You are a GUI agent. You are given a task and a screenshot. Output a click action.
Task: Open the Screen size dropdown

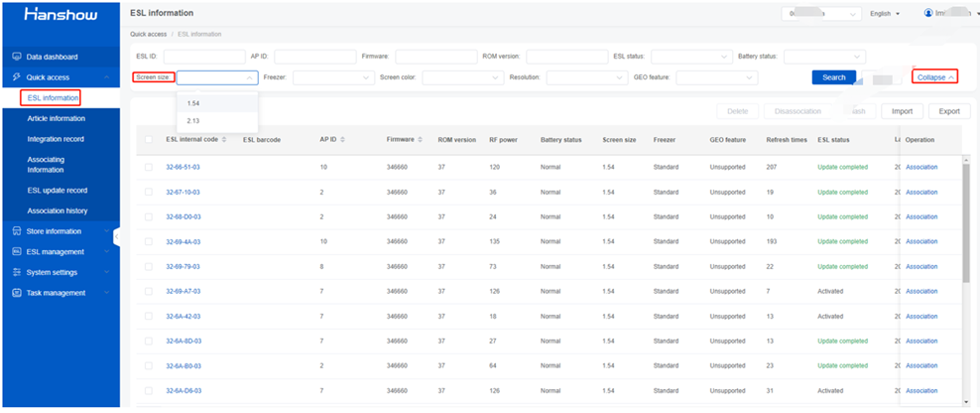pos(217,77)
